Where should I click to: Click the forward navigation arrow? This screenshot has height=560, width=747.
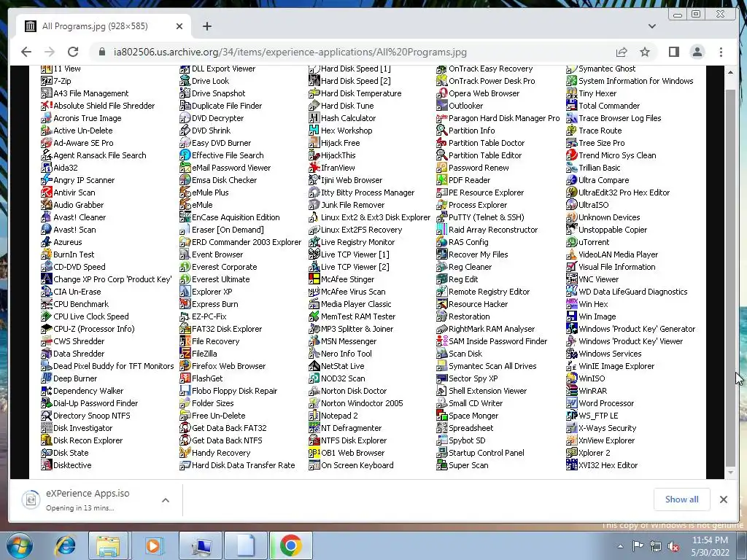[50, 52]
